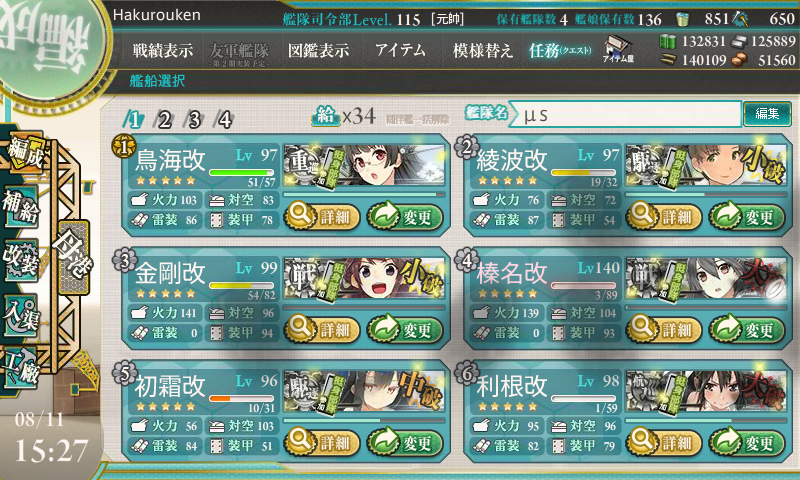
Task: Click 初霜改 HP gauge bar
Action: (x=241, y=398)
